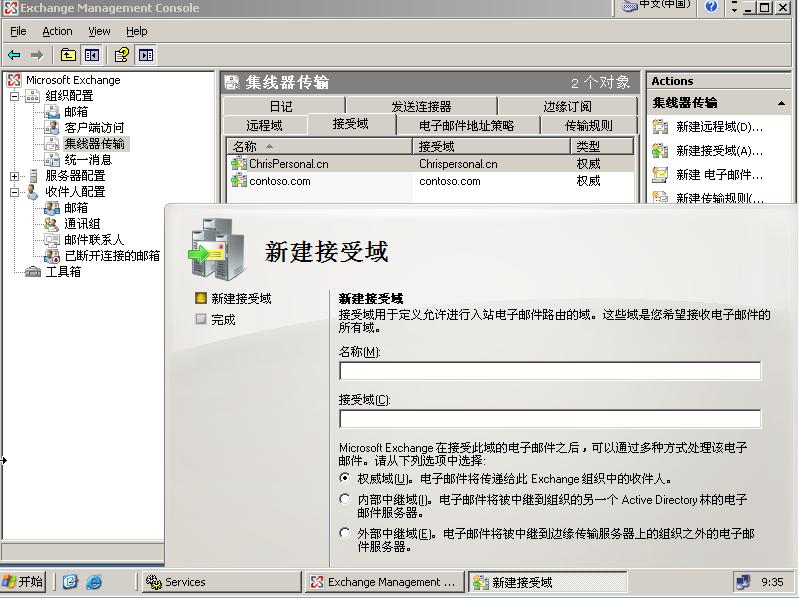Click the toolbar Help icon
Image resolution: width=799 pixels, height=598 pixels.
[x=122, y=55]
